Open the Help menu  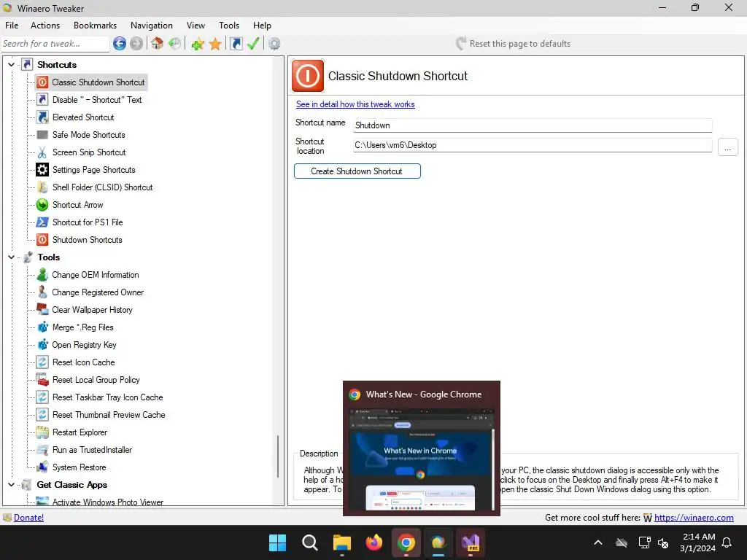(x=262, y=26)
